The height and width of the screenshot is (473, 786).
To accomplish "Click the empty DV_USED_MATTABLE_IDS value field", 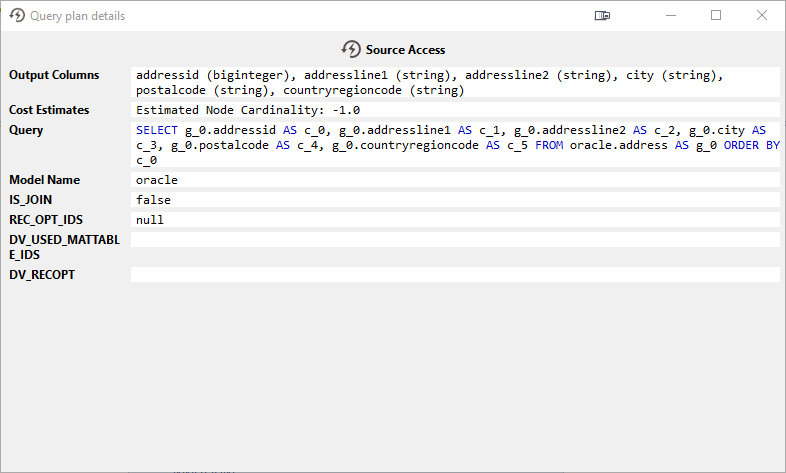I will click(x=454, y=240).
